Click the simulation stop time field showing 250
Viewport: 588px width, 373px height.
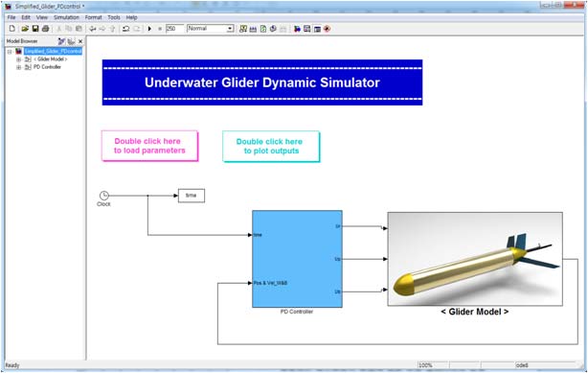click(x=174, y=29)
